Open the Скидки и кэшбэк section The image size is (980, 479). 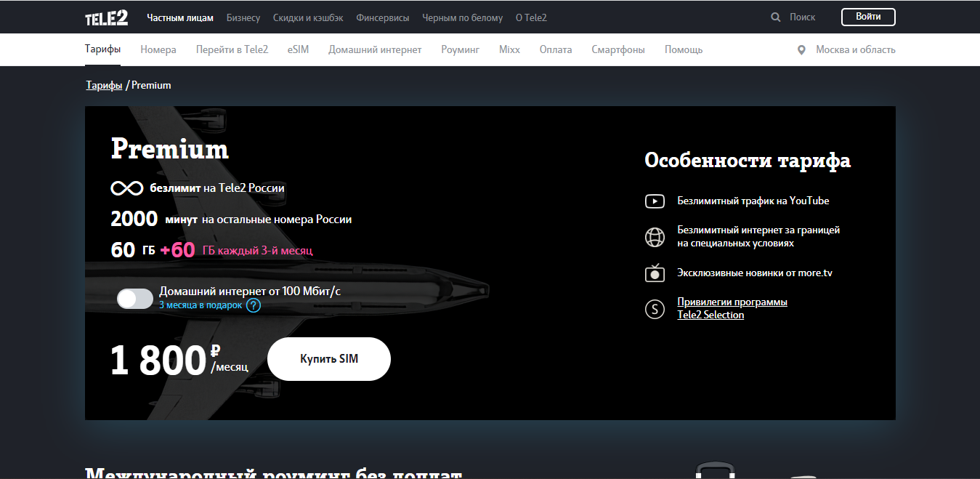[x=308, y=17]
